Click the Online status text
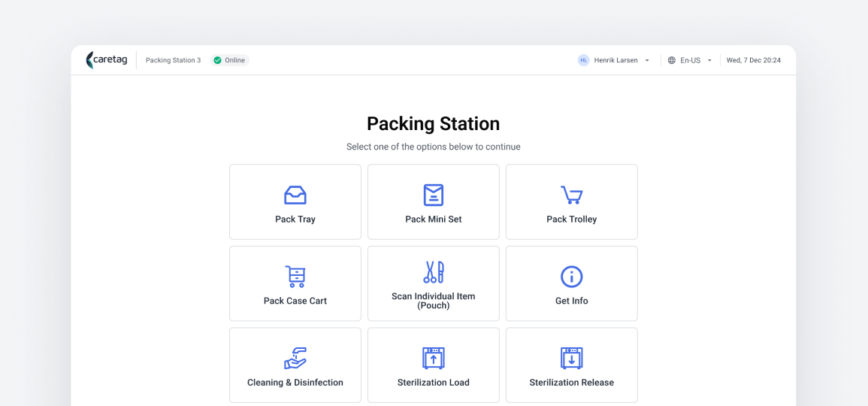 234,60
